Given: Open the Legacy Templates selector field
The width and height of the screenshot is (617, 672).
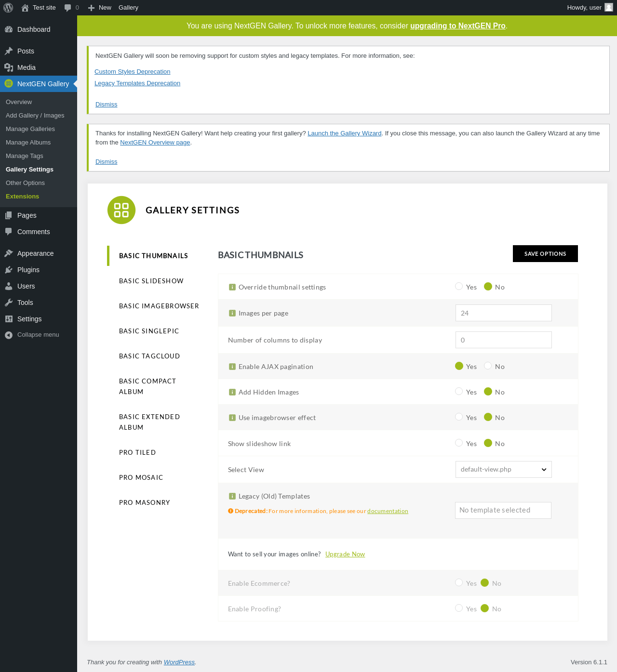Looking at the screenshot, I should tap(503, 510).
